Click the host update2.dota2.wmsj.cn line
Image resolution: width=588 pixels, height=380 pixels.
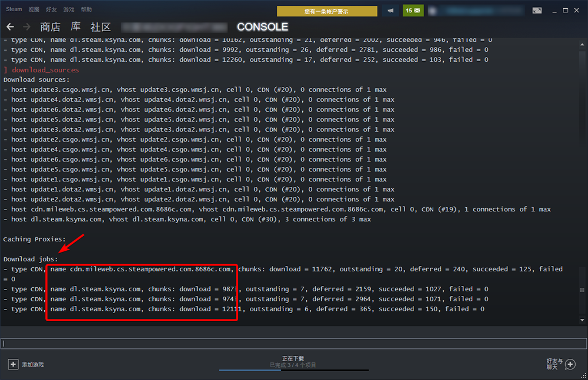tap(199, 199)
